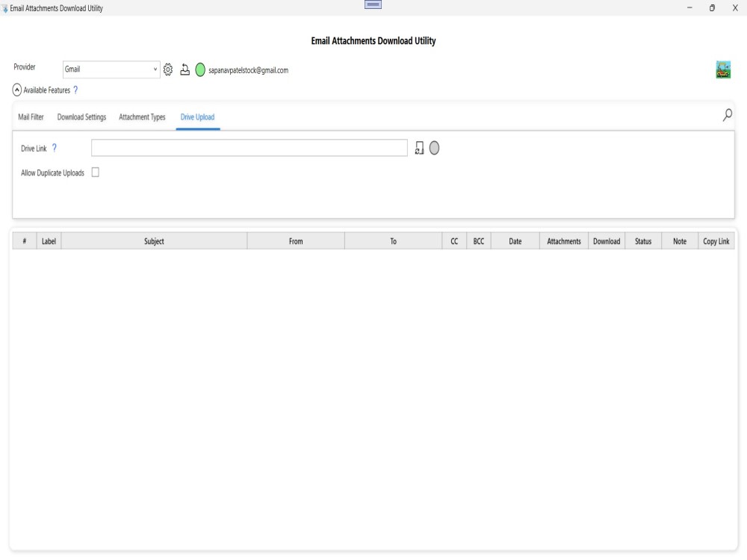Screen dimensions: 747x560
Task: Click the From column header
Action: [296, 241]
